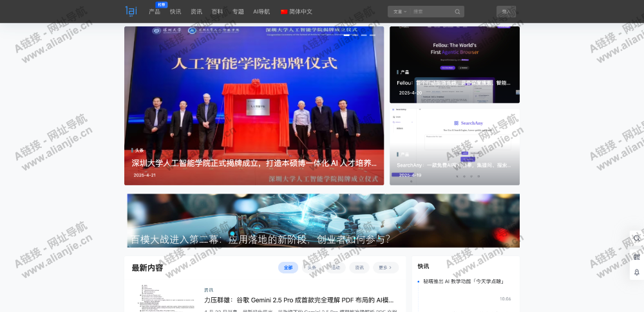Open the 产品 menu item

(155, 12)
